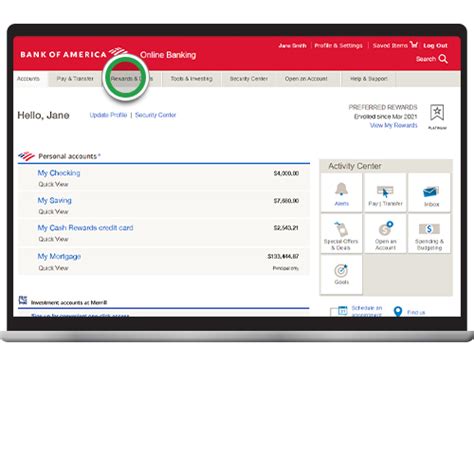Click the Jane Smith name link
The width and height of the screenshot is (474, 474).
click(x=292, y=46)
